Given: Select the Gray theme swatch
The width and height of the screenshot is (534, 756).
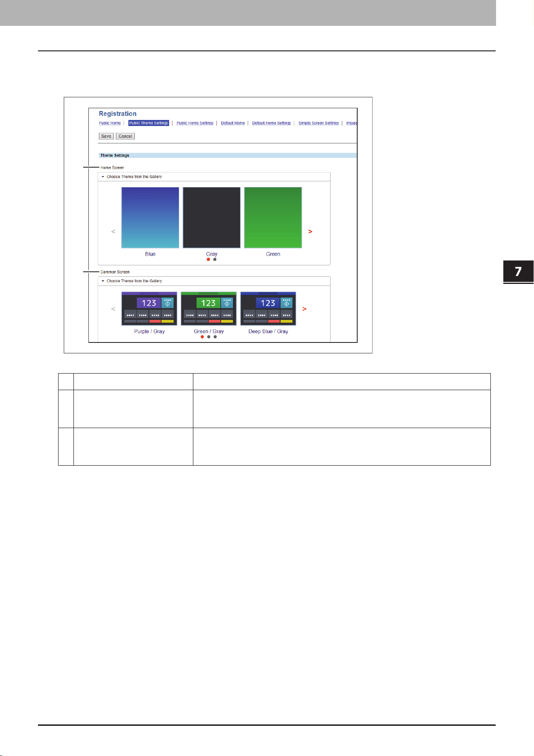Looking at the screenshot, I should [212, 218].
